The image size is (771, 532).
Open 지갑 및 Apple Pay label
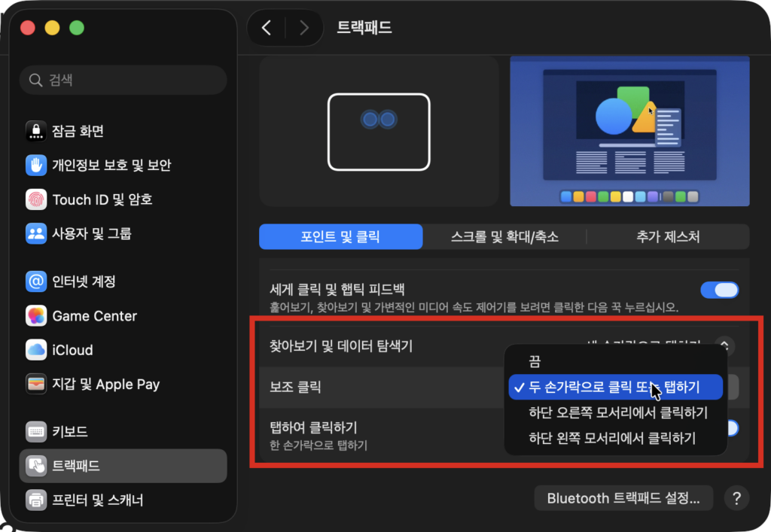click(x=105, y=385)
